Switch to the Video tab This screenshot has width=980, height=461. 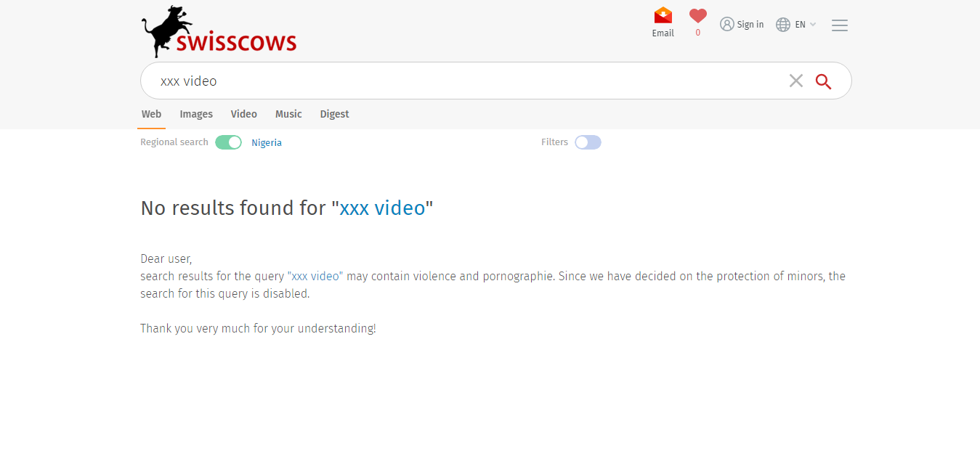pyautogui.click(x=244, y=114)
